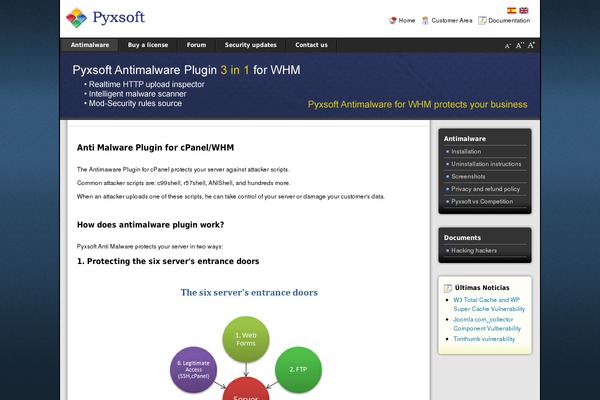Screen dimensions: 600x400
Task: Click the Pyxsoft logo
Action: [x=105, y=18]
